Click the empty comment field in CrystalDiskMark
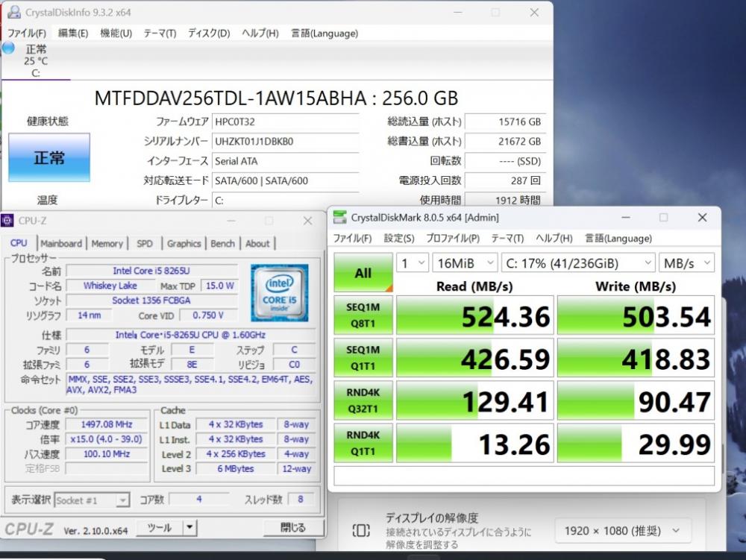The width and height of the screenshot is (746, 560). coord(524,476)
